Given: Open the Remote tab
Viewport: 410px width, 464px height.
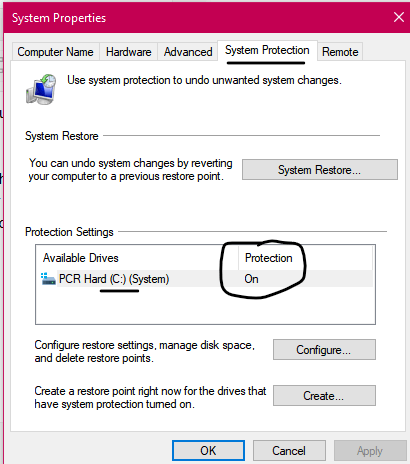Looking at the screenshot, I should tap(340, 52).
